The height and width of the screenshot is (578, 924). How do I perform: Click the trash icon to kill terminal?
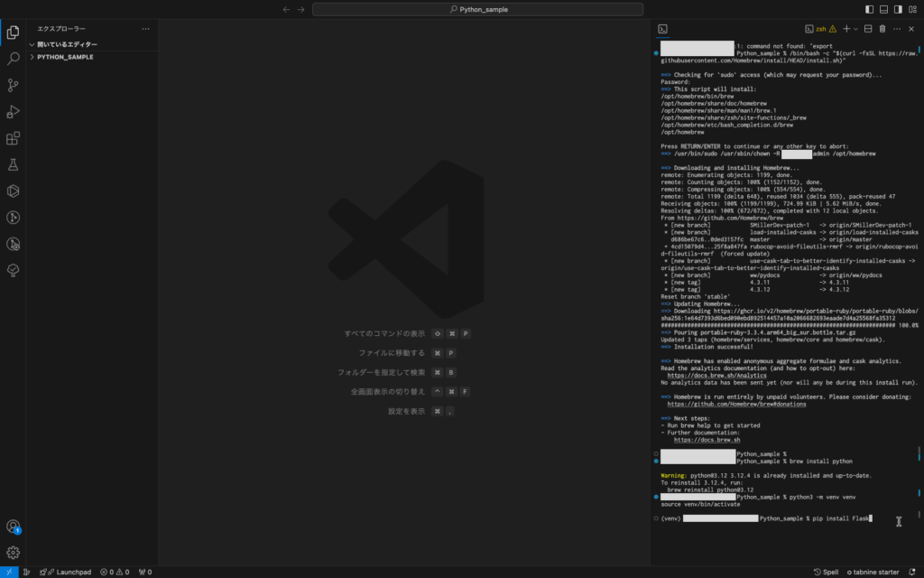[882, 29]
